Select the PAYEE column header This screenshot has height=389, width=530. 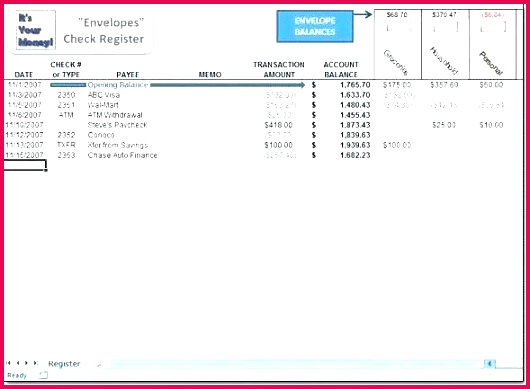click(128, 74)
